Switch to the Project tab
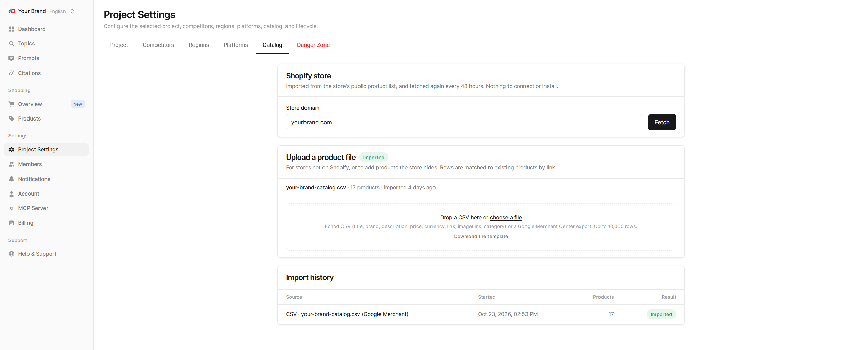The image size is (868, 350). pos(119,45)
